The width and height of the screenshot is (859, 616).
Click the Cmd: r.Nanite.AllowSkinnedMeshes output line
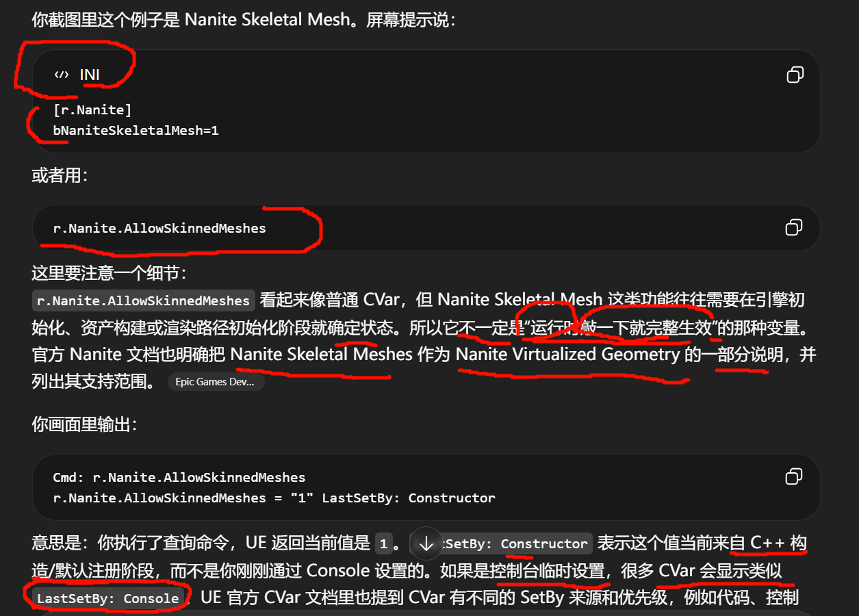pos(179,477)
